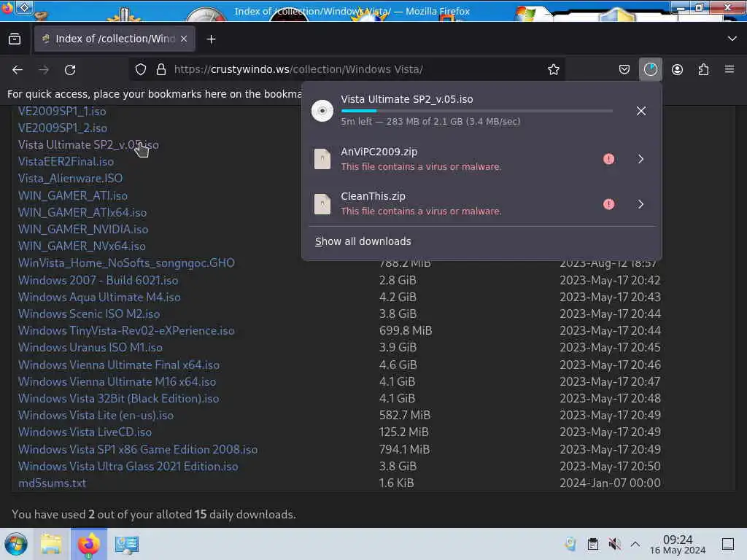Open the computer display taskbar icon
This screenshot has height=560, width=747.
(126, 544)
